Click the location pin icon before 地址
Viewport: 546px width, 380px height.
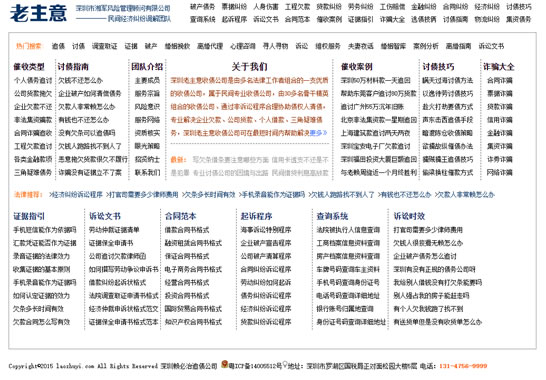pyautogui.click(x=285, y=364)
